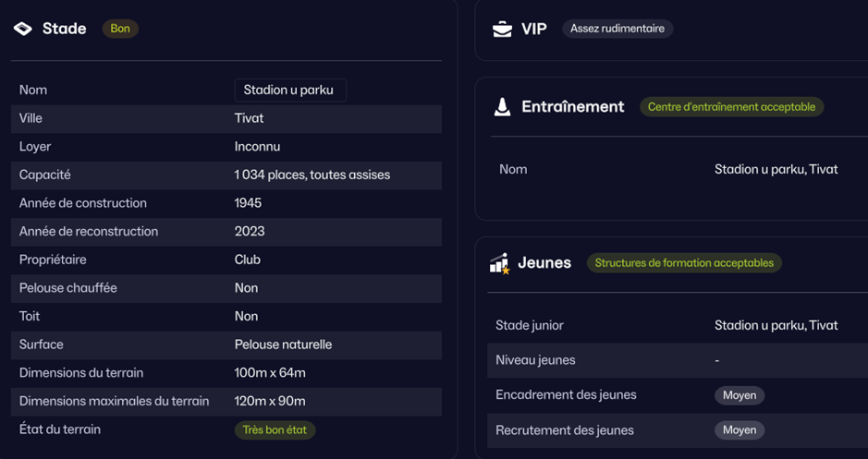Click the VIP briefcase icon
The width and height of the screenshot is (868, 459).
pos(502,29)
